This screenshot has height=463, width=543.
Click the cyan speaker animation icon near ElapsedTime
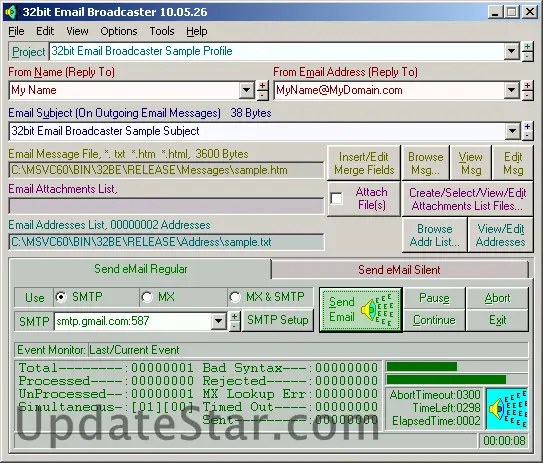tap(507, 409)
